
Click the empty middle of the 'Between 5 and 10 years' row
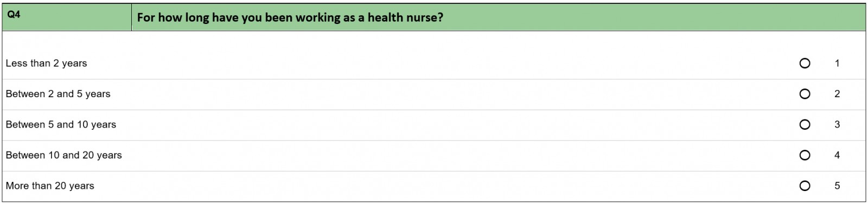coord(456,125)
